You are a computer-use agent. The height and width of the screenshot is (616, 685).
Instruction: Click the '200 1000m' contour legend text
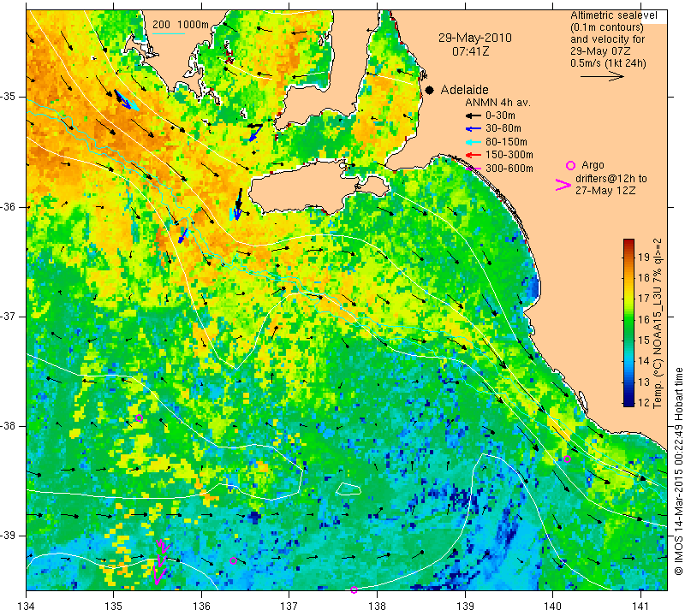coord(181,25)
